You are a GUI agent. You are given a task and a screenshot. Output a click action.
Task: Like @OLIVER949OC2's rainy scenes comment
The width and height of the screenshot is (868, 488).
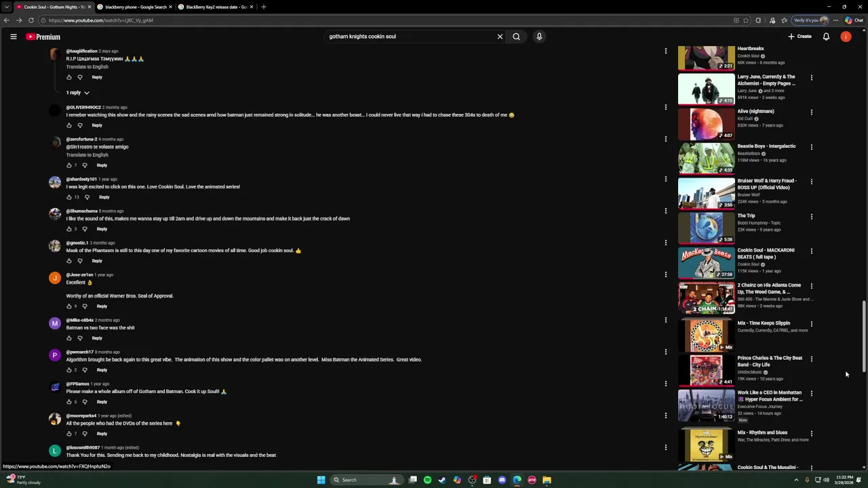(69, 125)
